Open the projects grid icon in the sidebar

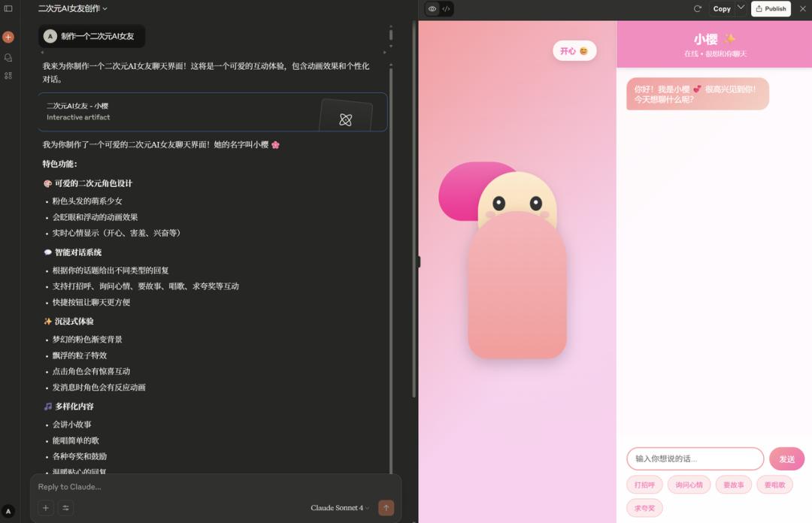(x=8, y=75)
